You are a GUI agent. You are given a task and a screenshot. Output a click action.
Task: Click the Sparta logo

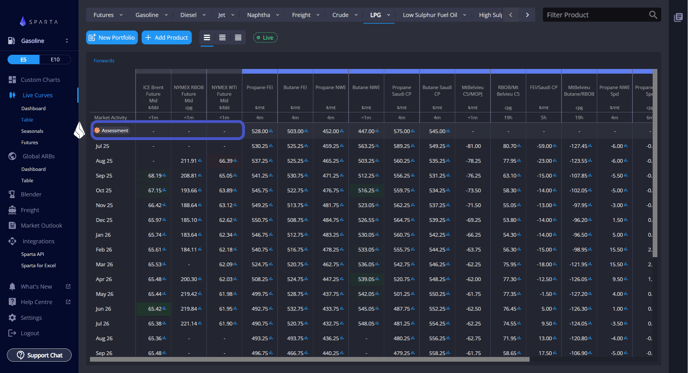point(39,21)
